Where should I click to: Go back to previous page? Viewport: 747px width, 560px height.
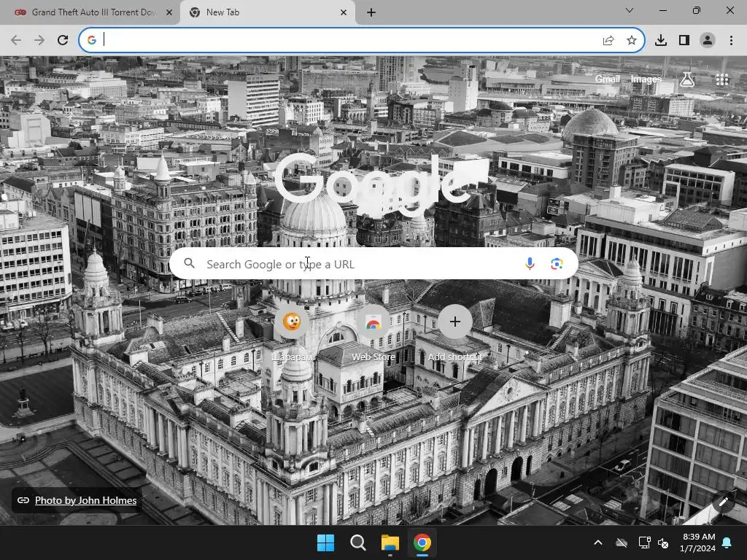(16, 40)
